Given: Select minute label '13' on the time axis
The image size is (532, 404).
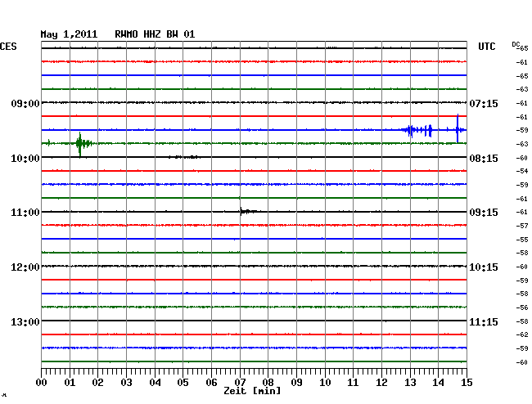Looking at the screenshot, I should 410,382.
